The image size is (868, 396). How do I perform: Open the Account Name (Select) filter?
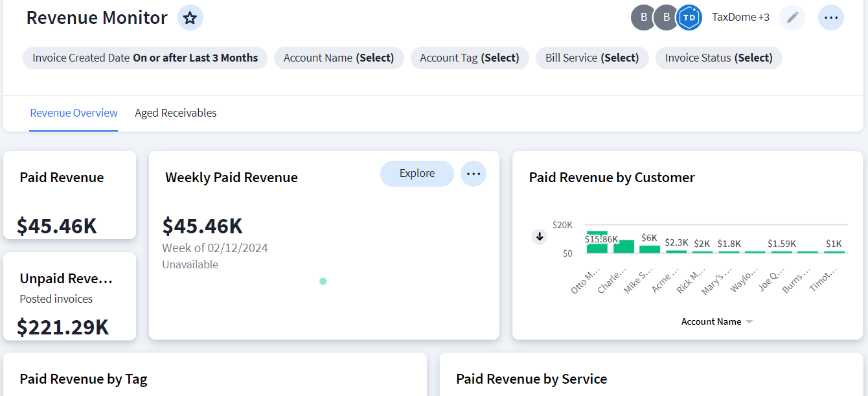(339, 58)
